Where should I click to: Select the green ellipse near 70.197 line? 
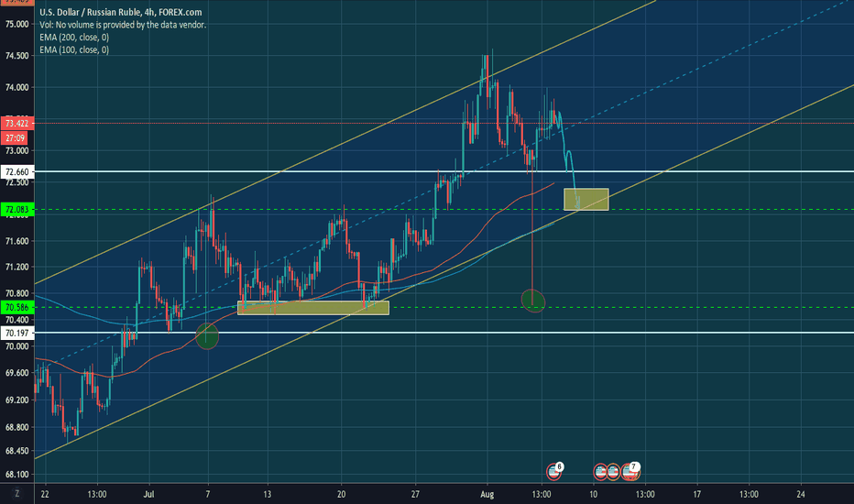[x=207, y=335]
